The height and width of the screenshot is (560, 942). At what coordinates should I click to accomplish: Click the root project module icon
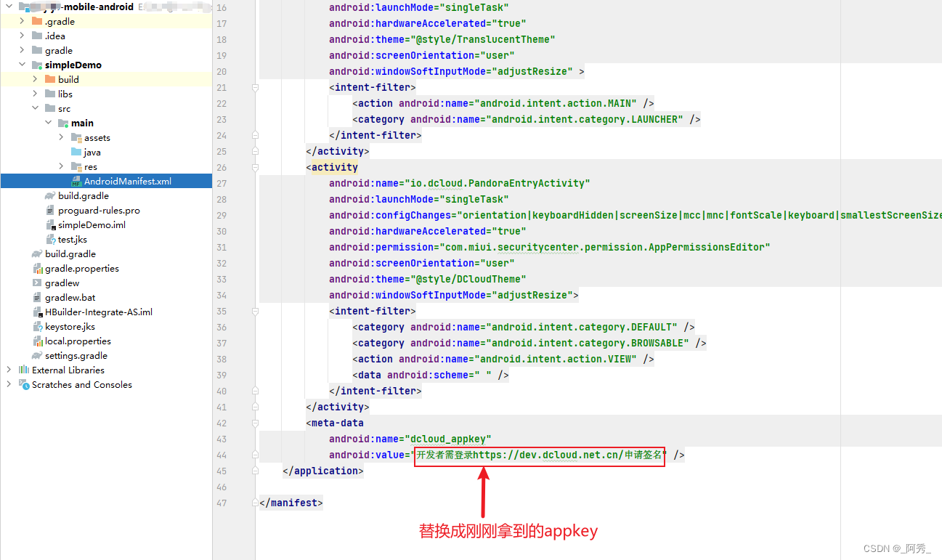pos(24,7)
